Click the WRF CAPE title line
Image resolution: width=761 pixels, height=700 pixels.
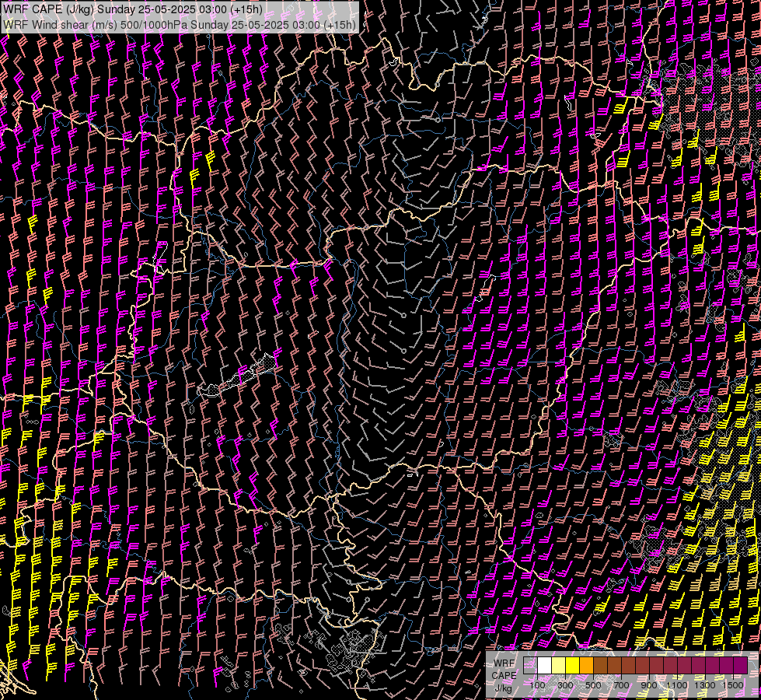tap(133, 9)
